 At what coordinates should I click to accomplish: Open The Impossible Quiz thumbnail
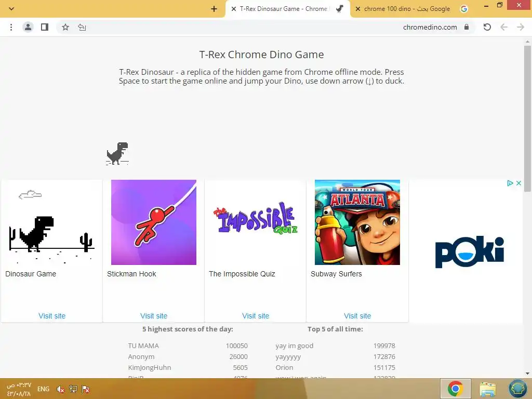256,222
